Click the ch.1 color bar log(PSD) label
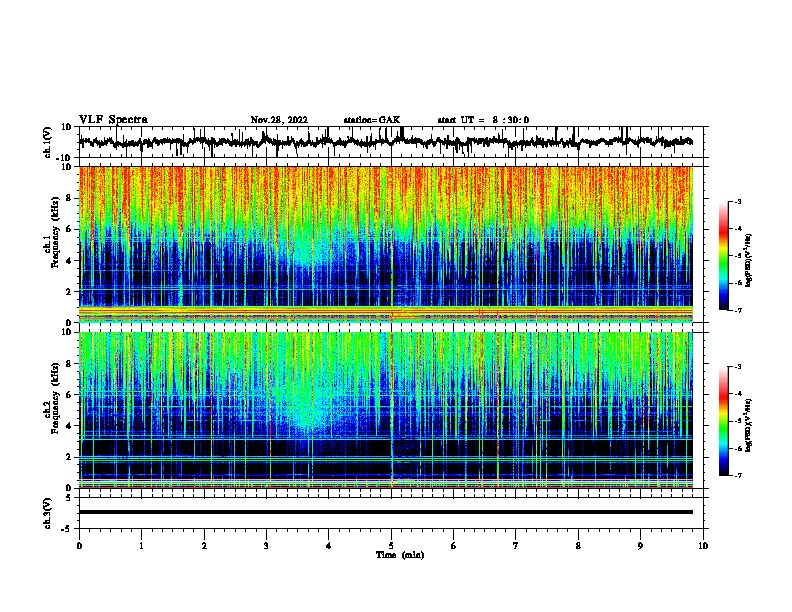The height and width of the screenshot is (612, 792). pyautogui.click(x=748, y=260)
